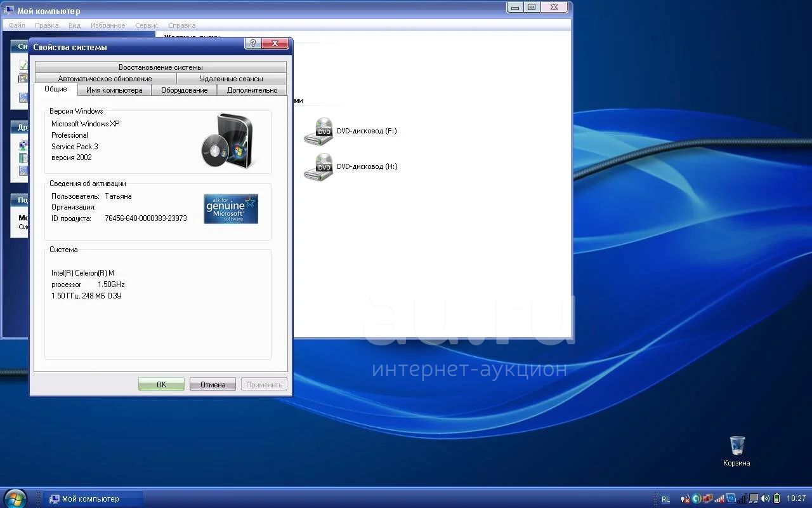The width and height of the screenshot is (812, 508).
Task: Switch to the 'Восстановление системы' tab
Action: tap(160, 67)
